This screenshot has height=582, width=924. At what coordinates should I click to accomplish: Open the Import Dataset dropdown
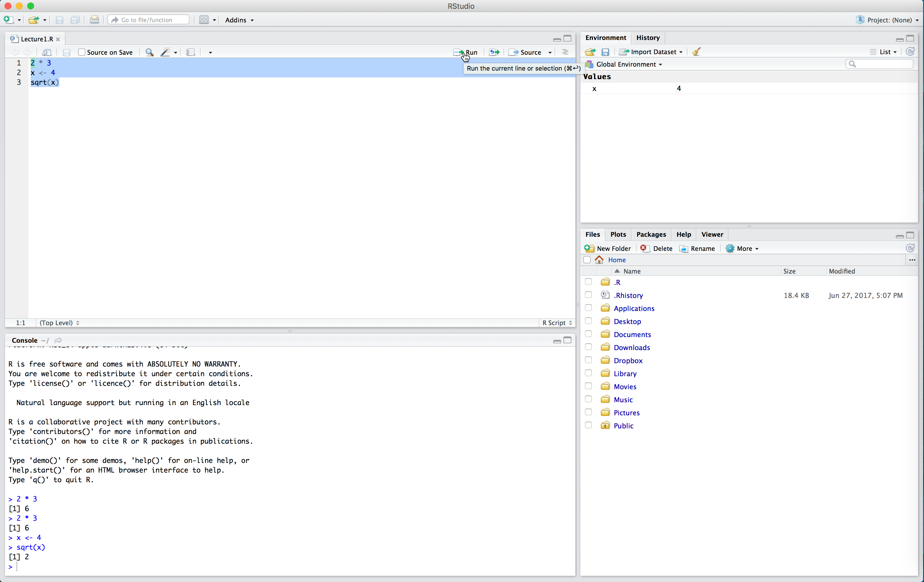(651, 52)
